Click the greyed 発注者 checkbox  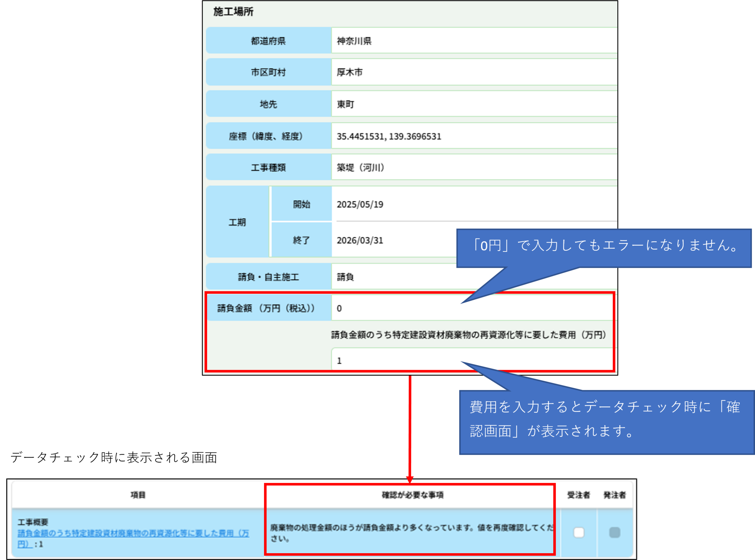614,532
